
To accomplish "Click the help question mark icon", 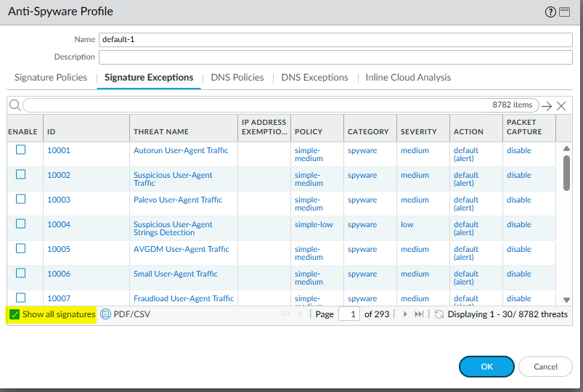I will (550, 12).
